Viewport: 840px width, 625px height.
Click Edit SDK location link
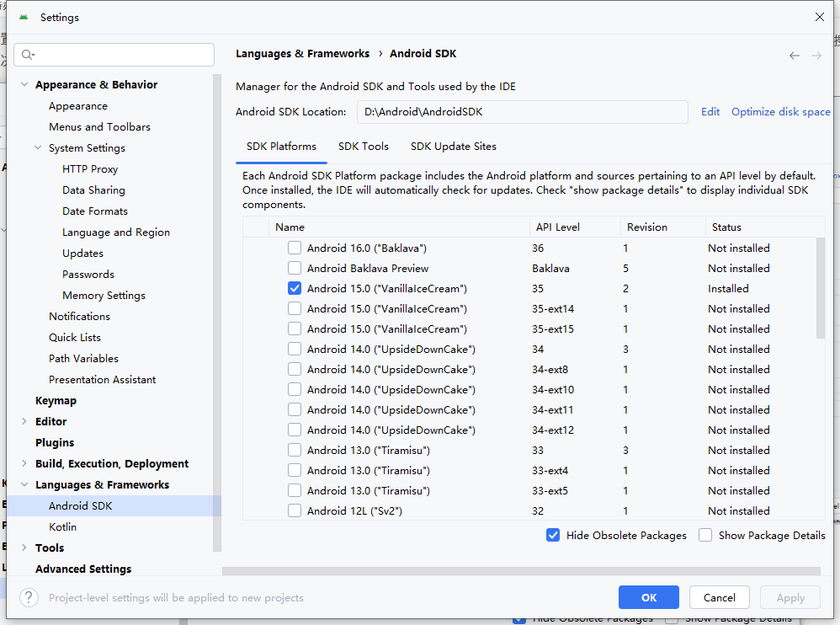click(x=710, y=111)
